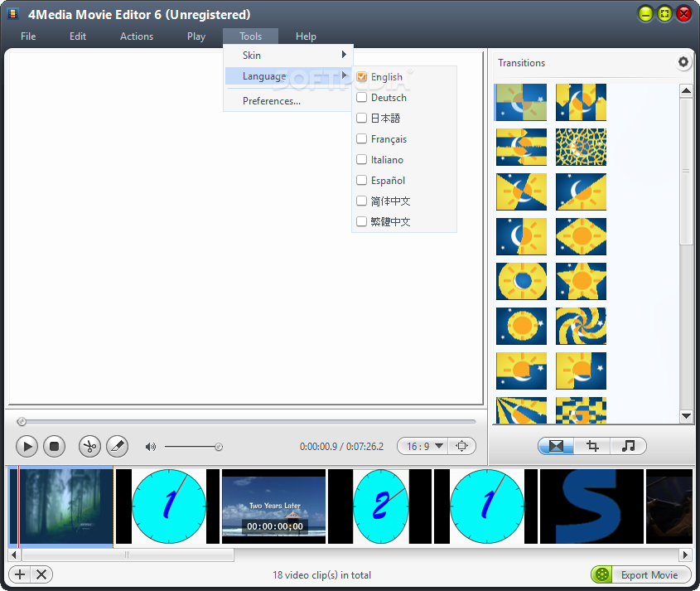
Task: Click the scissors split clip icon
Action: click(89, 446)
